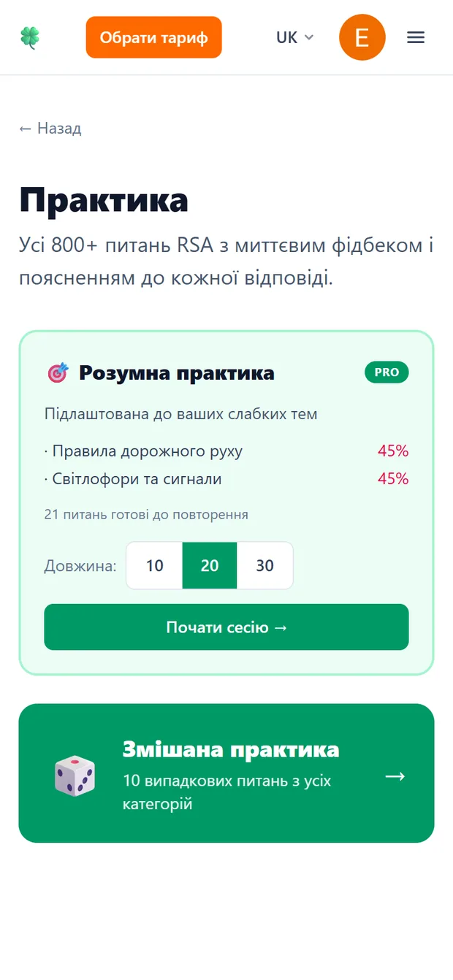
Task: Start session with Почати сесію button
Action: [x=226, y=627]
